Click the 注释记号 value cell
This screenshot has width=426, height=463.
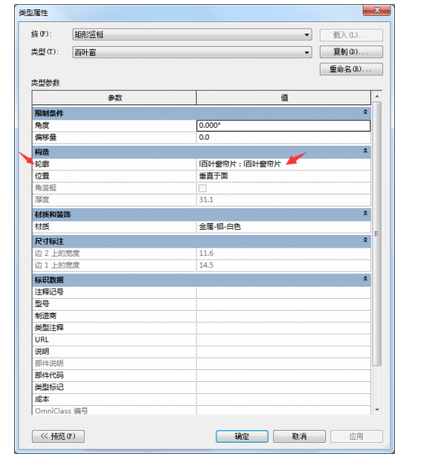pyautogui.click(x=283, y=292)
